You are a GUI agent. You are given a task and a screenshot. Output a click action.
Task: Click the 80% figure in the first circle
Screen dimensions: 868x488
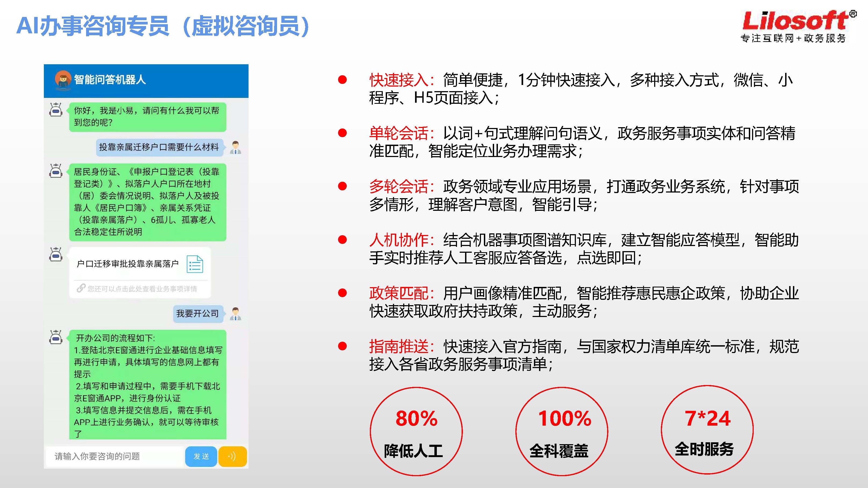pyautogui.click(x=416, y=419)
